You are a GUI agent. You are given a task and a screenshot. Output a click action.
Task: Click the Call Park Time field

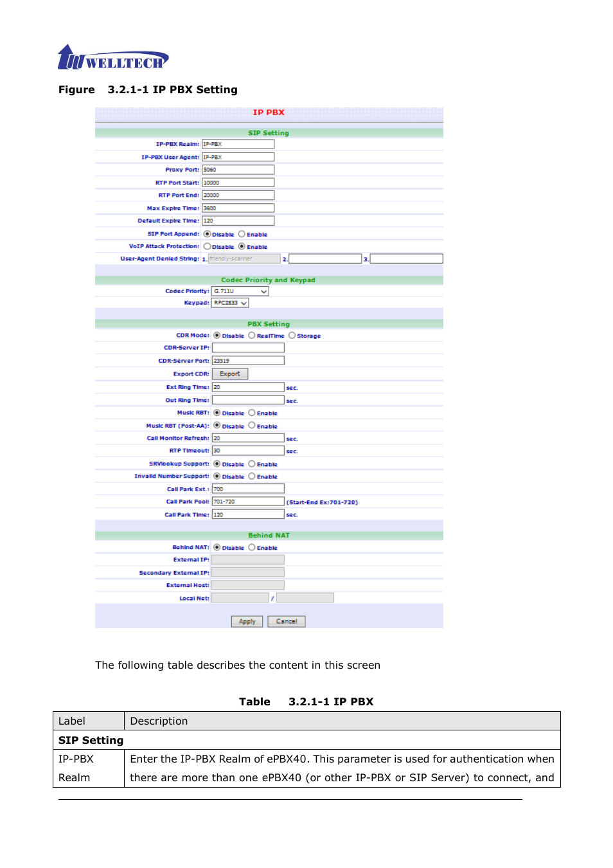point(249,514)
